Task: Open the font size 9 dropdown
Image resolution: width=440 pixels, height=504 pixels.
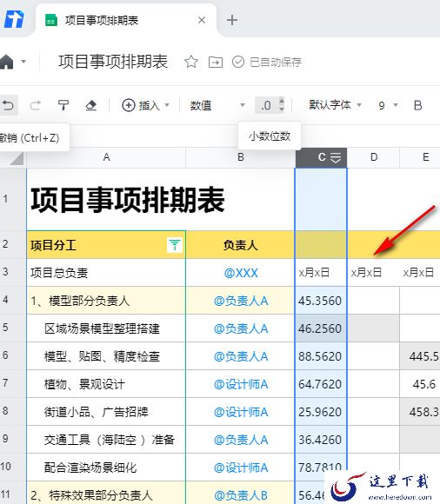Action: tap(388, 105)
